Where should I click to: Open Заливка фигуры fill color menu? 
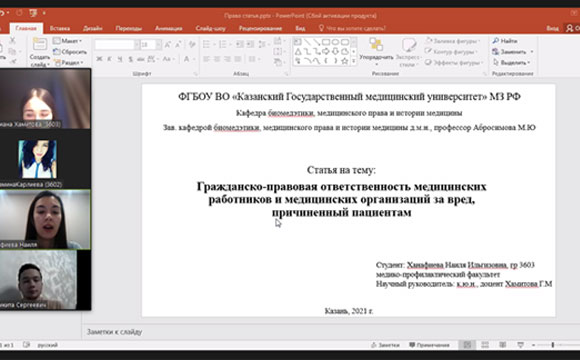click(x=453, y=41)
